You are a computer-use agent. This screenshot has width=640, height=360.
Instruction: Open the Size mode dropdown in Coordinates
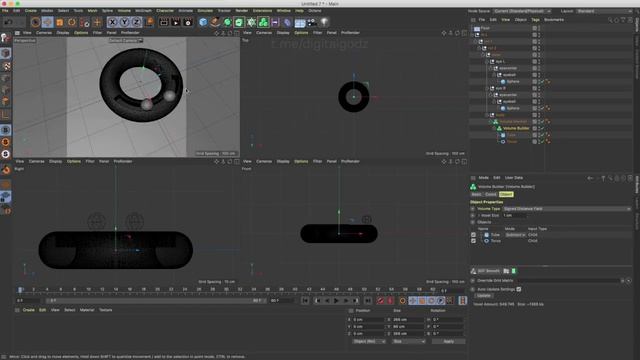click(x=409, y=341)
